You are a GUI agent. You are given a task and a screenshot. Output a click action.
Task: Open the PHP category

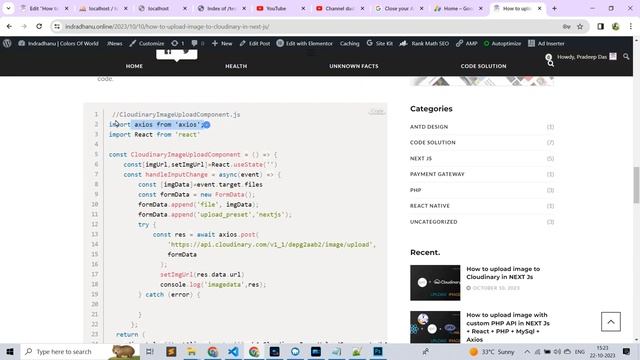pos(416,190)
